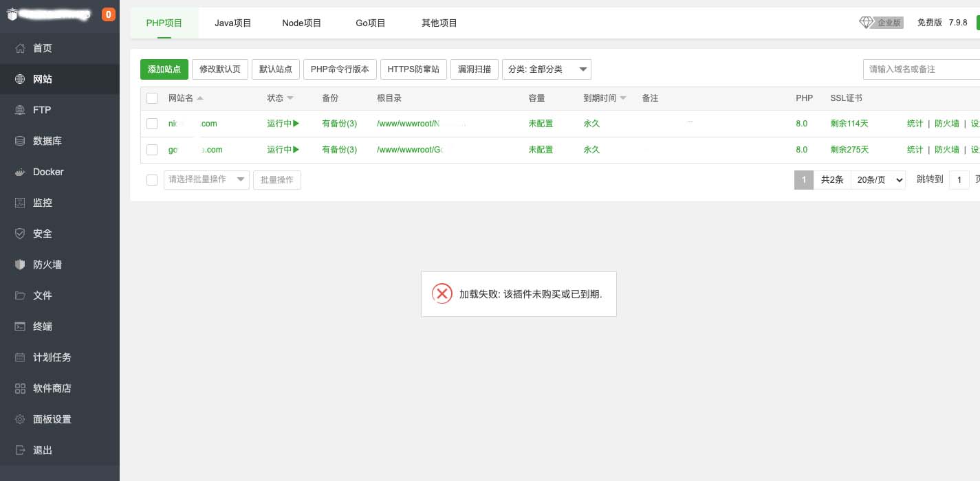This screenshot has width=980, height=481.
Task: Open the database icon for 数据库
Action: [20, 141]
